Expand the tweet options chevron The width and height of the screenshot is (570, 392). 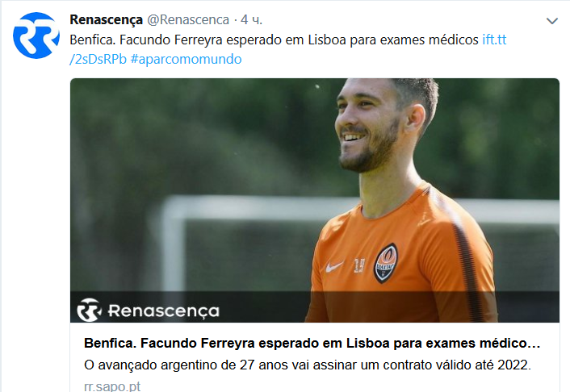click(551, 21)
